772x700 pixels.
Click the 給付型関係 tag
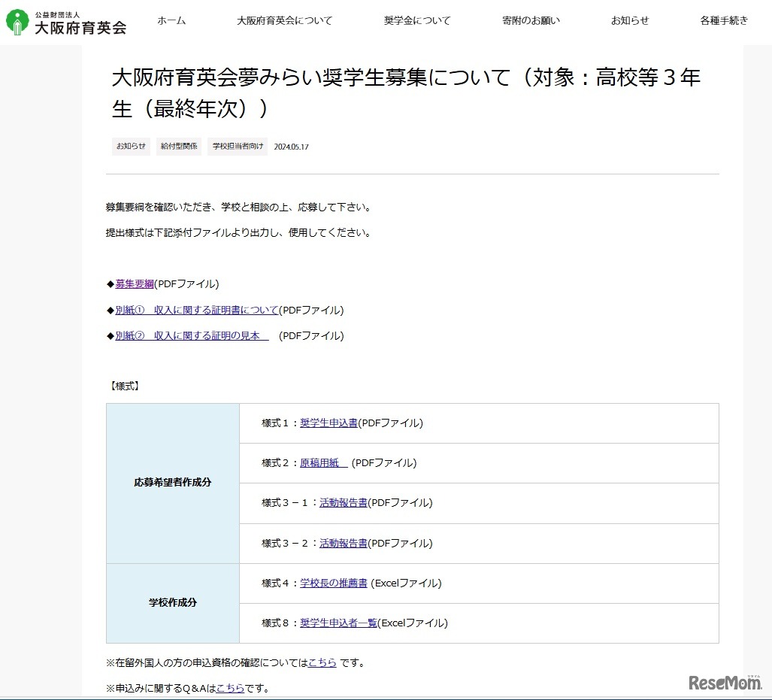coord(179,147)
